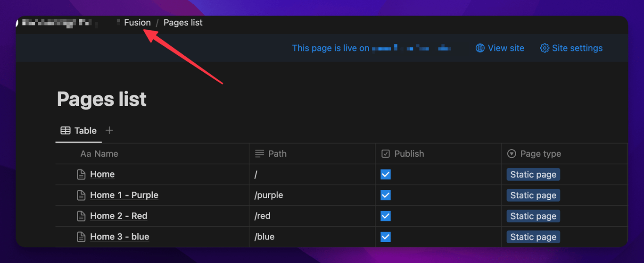644x263 pixels.
Task: Open Static page select for Home 2 - Red
Action: [533, 216]
